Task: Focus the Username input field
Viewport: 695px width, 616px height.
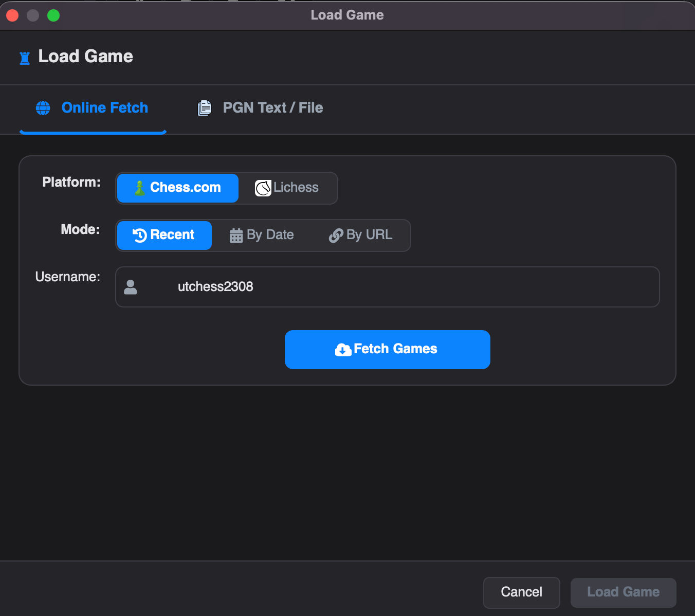Action: click(388, 287)
